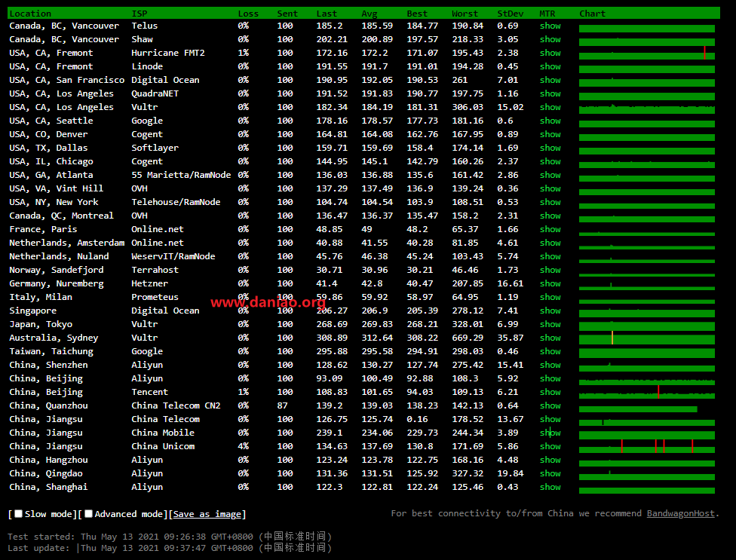Show MTR for Vultr Los Angeles

550,108
